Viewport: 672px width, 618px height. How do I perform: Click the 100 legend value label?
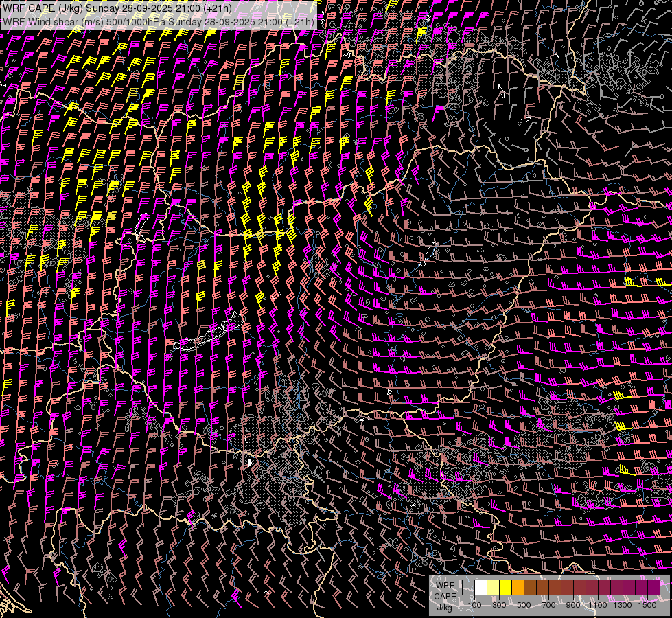pos(474,605)
